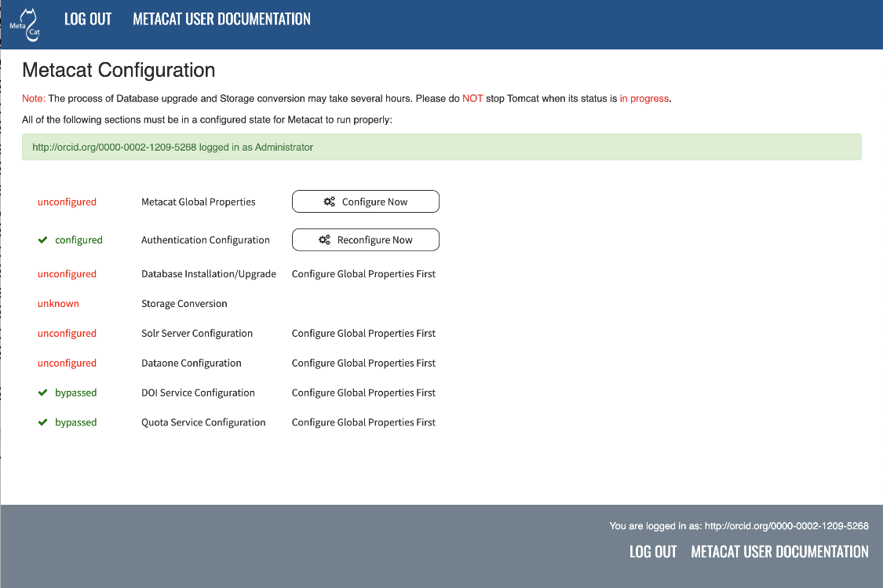Click the Metacat Configuration page heading

(119, 70)
